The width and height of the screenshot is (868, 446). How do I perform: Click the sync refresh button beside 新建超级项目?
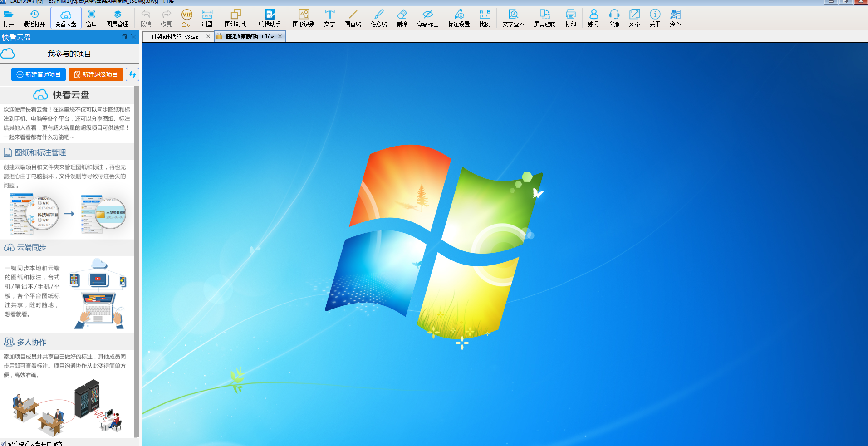(132, 74)
